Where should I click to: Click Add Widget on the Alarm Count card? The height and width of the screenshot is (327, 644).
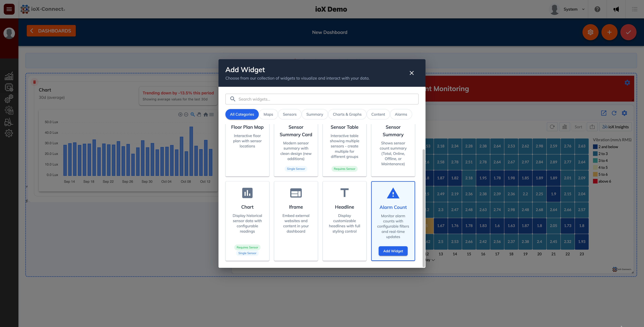(393, 251)
